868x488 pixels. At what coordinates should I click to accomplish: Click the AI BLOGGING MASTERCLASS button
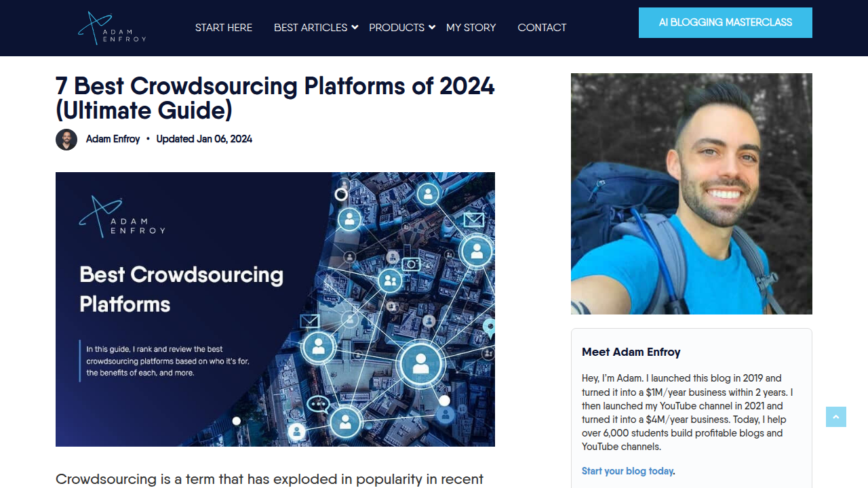(x=726, y=22)
